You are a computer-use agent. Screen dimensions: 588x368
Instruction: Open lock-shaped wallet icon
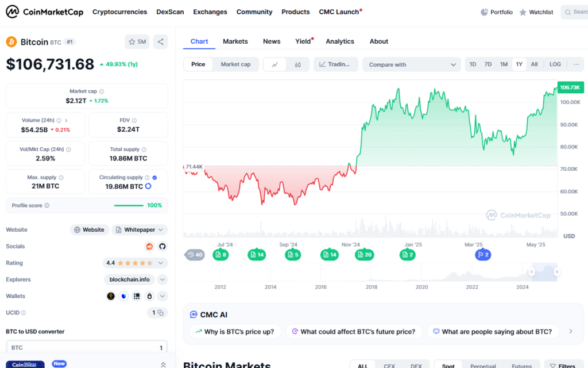tap(149, 296)
